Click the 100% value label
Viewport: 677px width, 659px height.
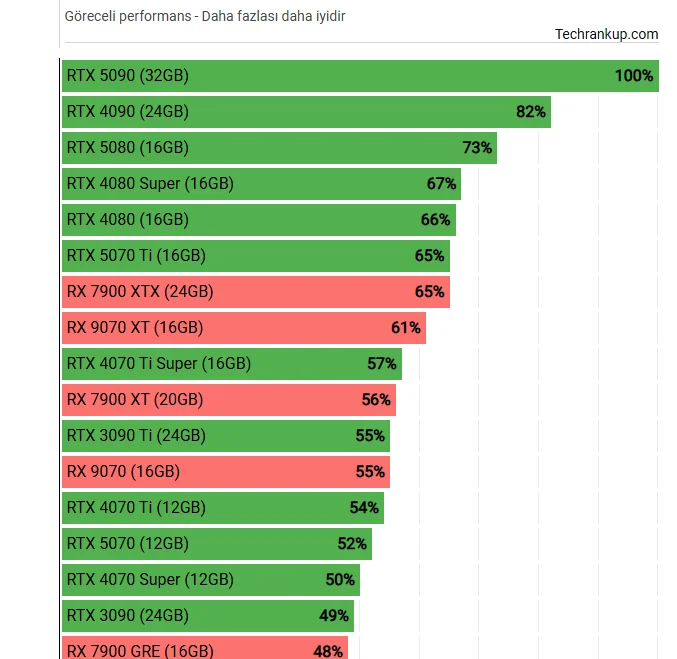click(x=634, y=76)
